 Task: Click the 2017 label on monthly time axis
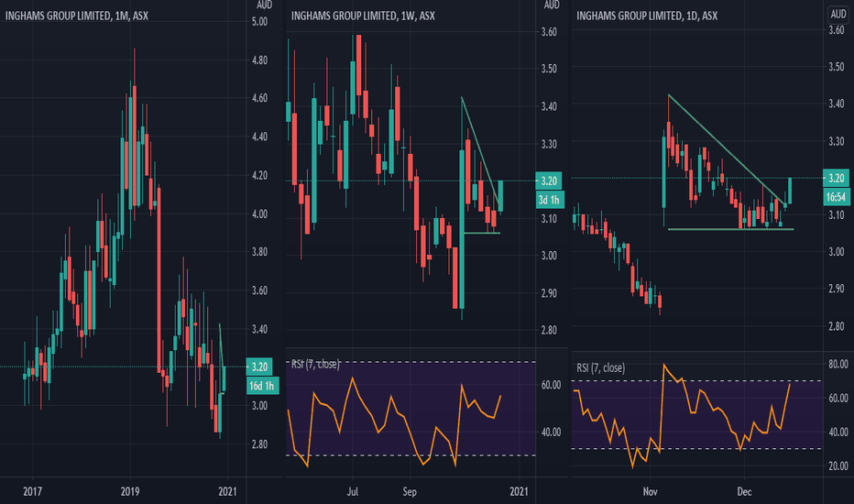pos(33,491)
